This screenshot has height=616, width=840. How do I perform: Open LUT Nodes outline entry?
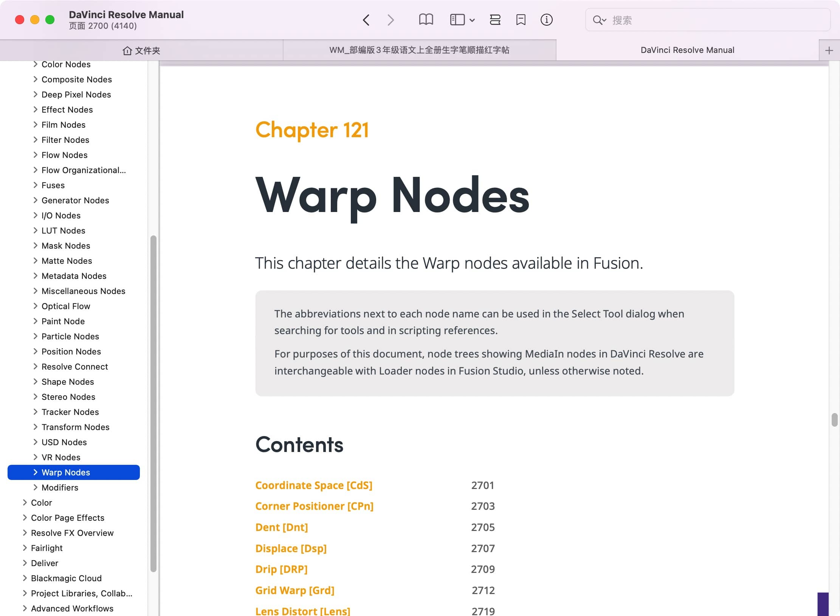[63, 231]
